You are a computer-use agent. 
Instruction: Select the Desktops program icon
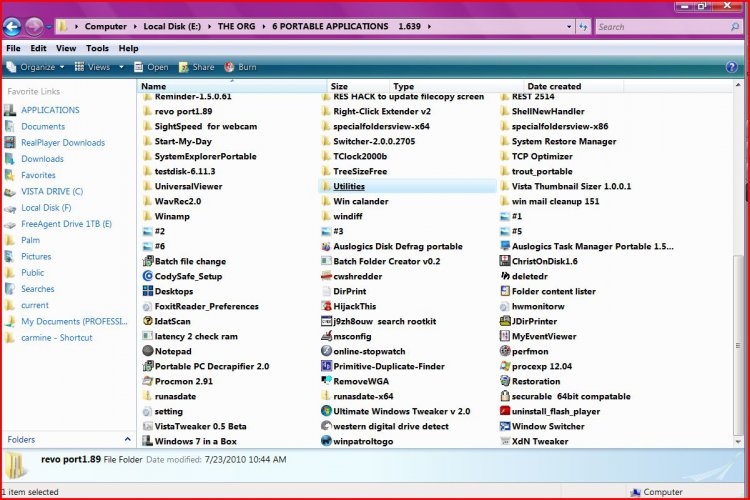click(x=148, y=291)
